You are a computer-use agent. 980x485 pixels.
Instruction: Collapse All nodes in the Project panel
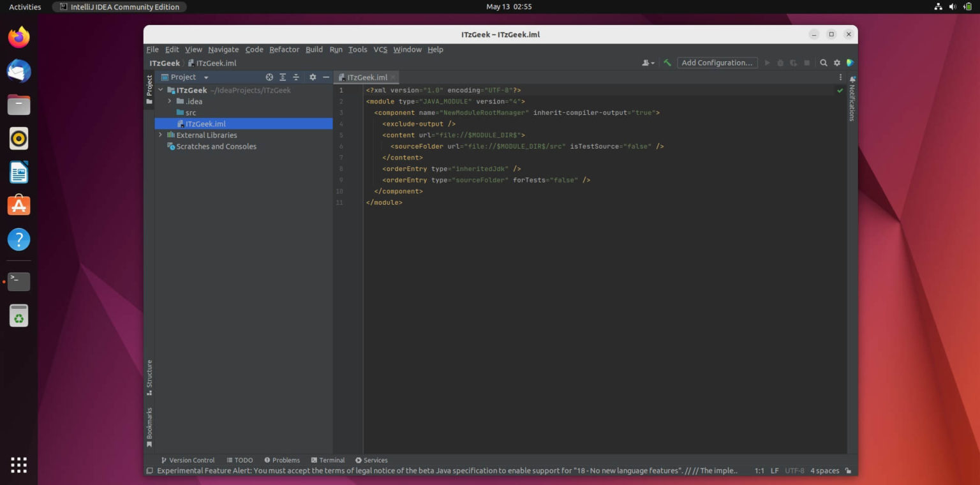click(x=296, y=77)
